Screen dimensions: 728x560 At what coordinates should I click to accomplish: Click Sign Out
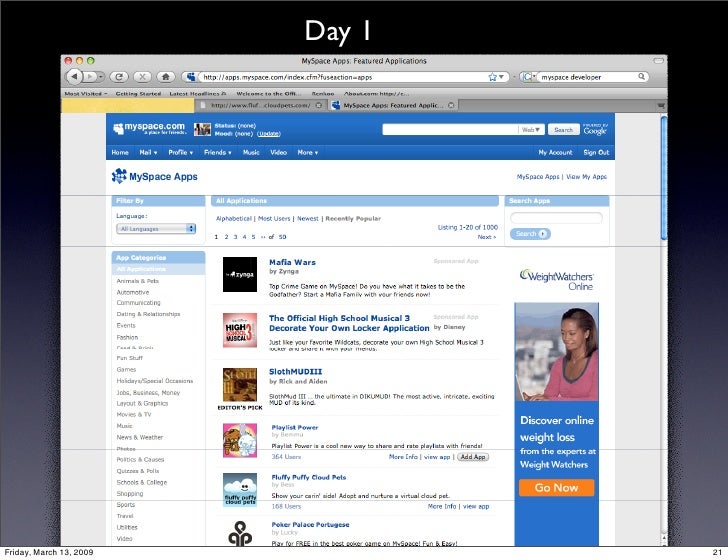click(596, 152)
